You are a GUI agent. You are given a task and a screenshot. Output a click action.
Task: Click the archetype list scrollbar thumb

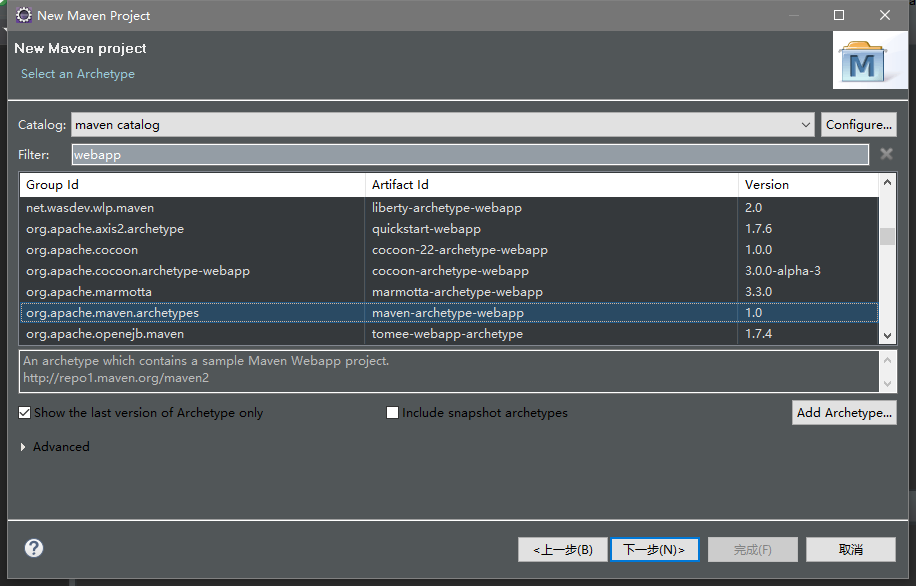point(887,237)
